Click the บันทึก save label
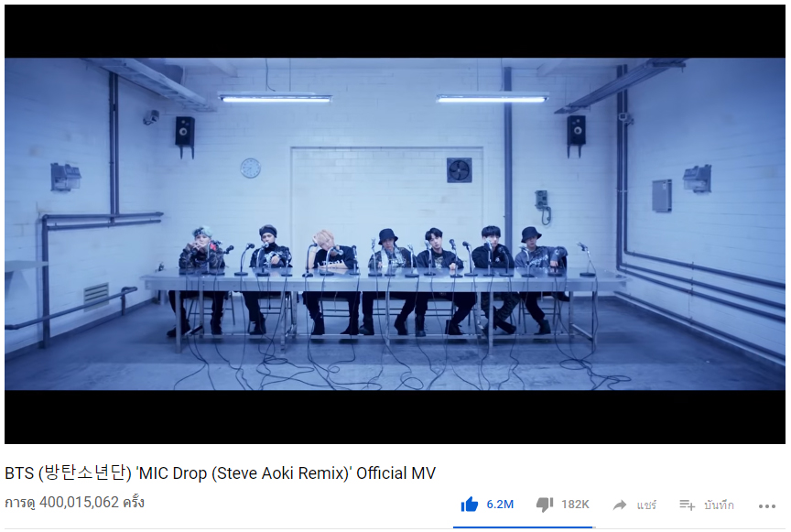The image size is (791, 532). [719, 505]
